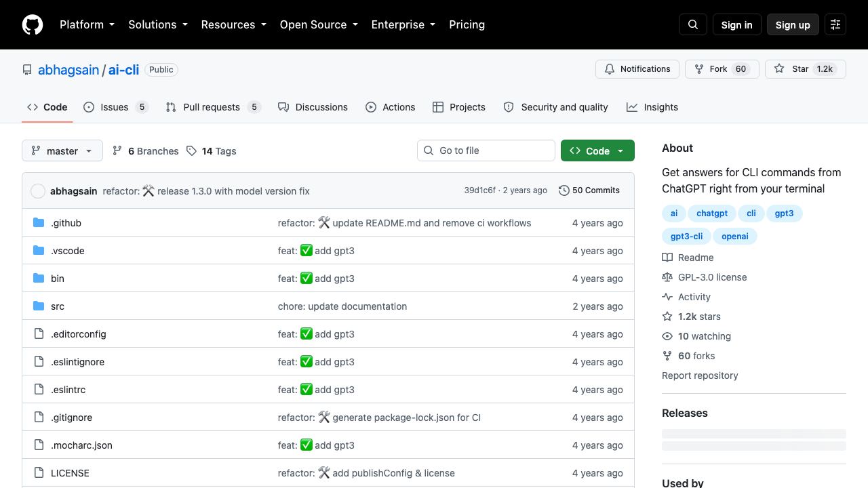Open the ai-cli repository name link
The image size is (868, 488).
[124, 70]
